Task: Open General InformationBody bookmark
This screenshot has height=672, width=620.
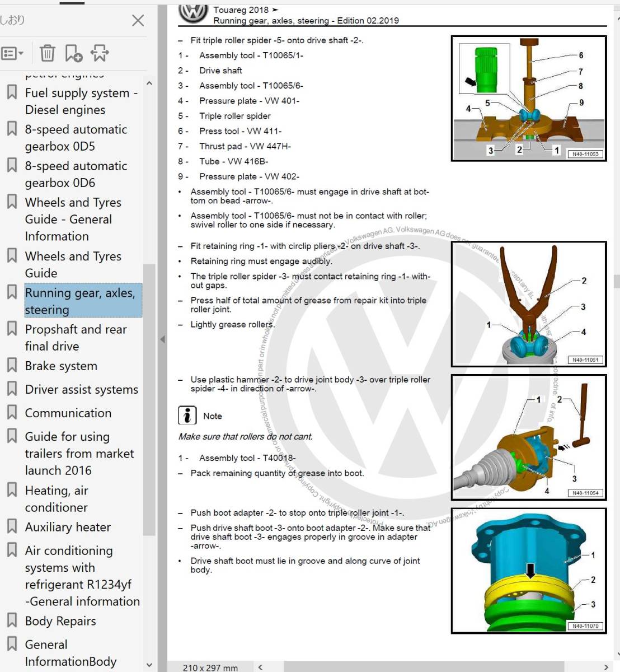Action: (71, 653)
